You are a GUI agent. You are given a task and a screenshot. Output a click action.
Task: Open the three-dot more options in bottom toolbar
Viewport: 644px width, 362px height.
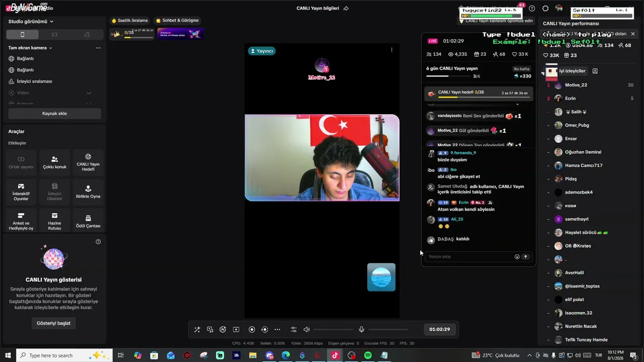[277, 329]
